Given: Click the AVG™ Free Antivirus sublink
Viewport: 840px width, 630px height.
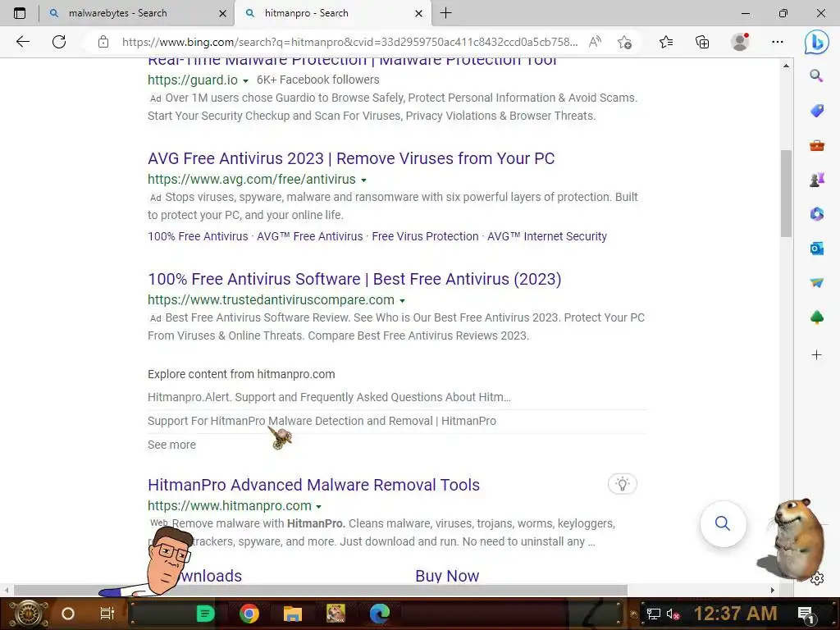Looking at the screenshot, I should [x=309, y=236].
